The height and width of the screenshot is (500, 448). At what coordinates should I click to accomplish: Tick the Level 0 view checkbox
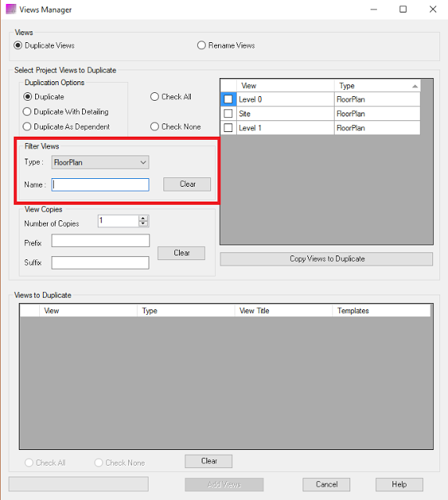(x=228, y=99)
